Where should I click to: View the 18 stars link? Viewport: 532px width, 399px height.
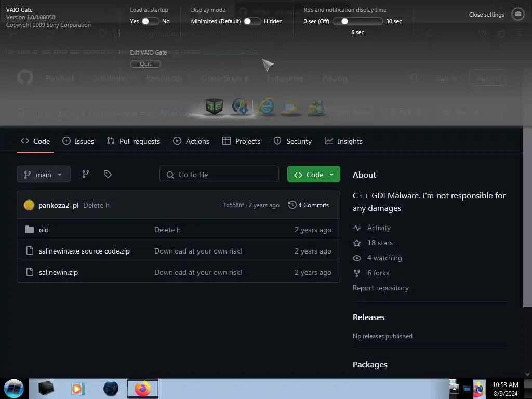tap(380, 243)
